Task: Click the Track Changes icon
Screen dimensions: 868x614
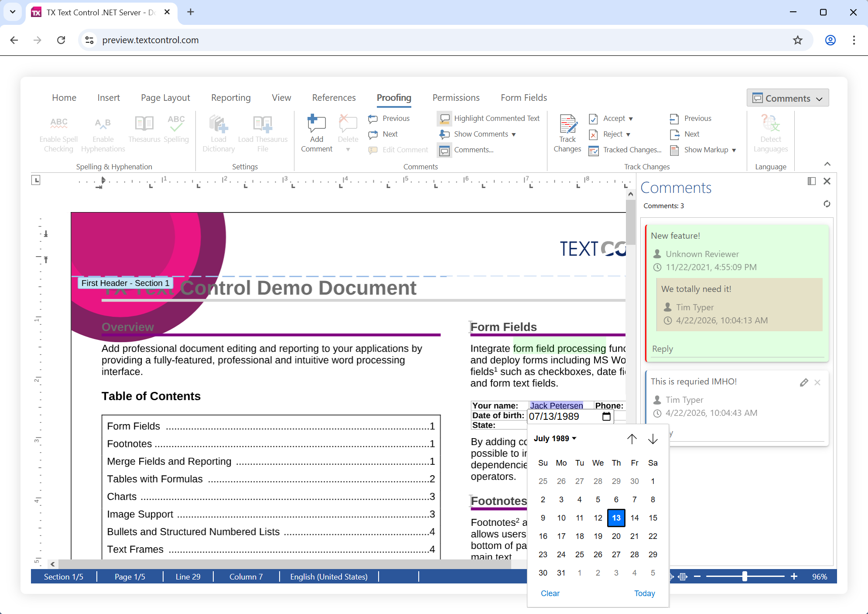Action: [567, 123]
